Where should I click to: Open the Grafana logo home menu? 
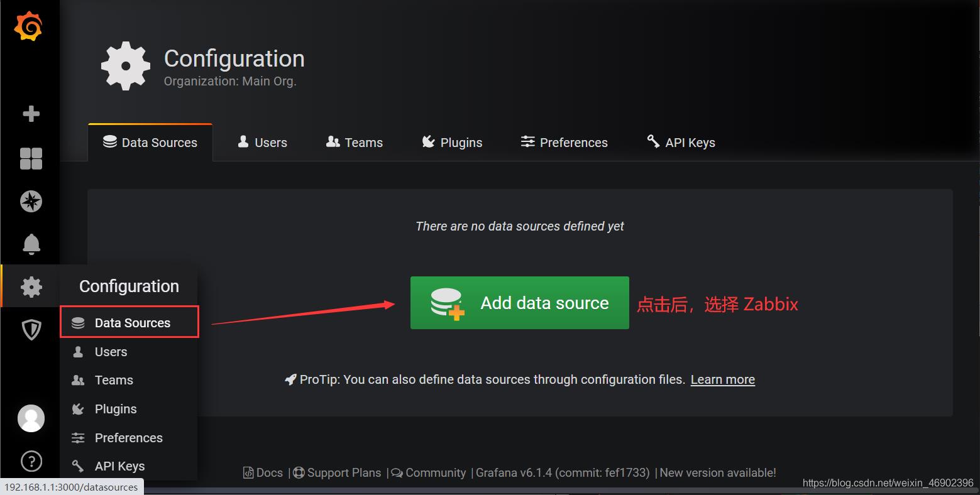pyautogui.click(x=28, y=26)
